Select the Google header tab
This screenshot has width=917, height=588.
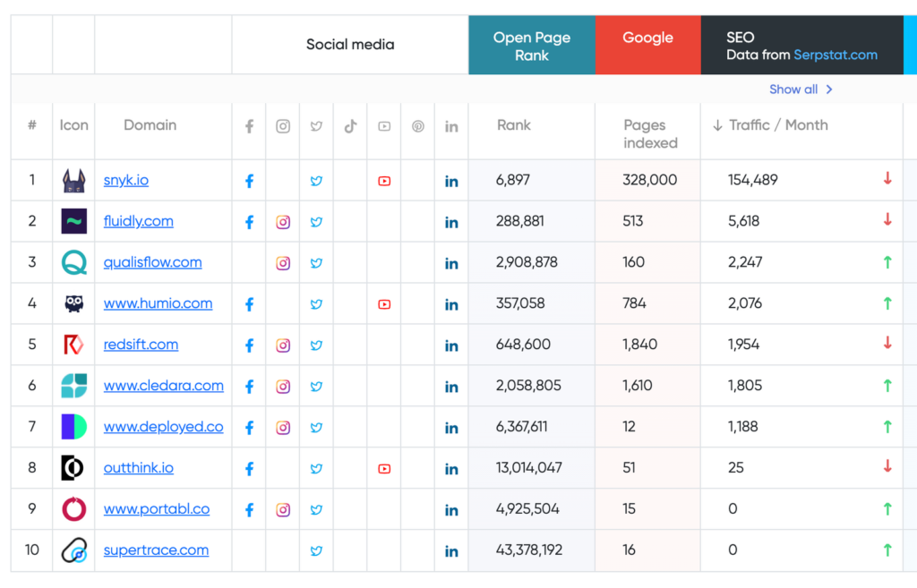click(x=648, y=45)
